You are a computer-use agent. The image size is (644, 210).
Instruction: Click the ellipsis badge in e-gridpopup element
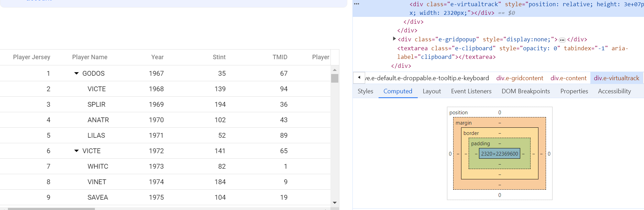(x=562, y=40)
